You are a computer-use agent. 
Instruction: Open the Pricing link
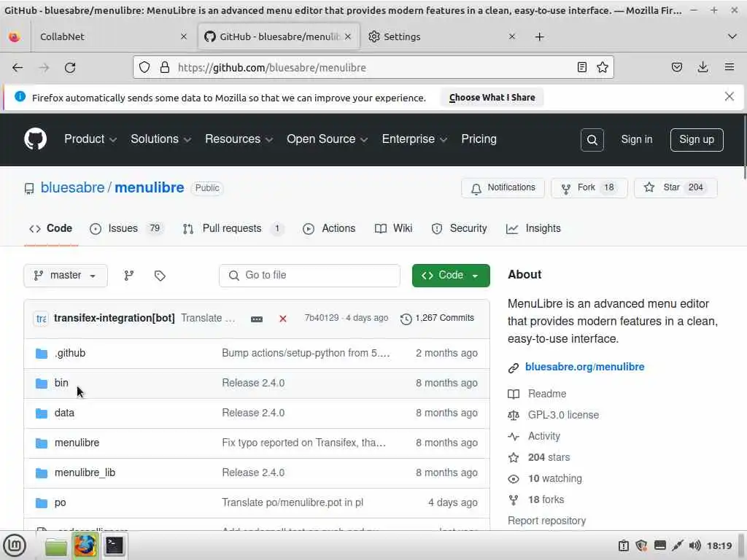pos(479,139)
